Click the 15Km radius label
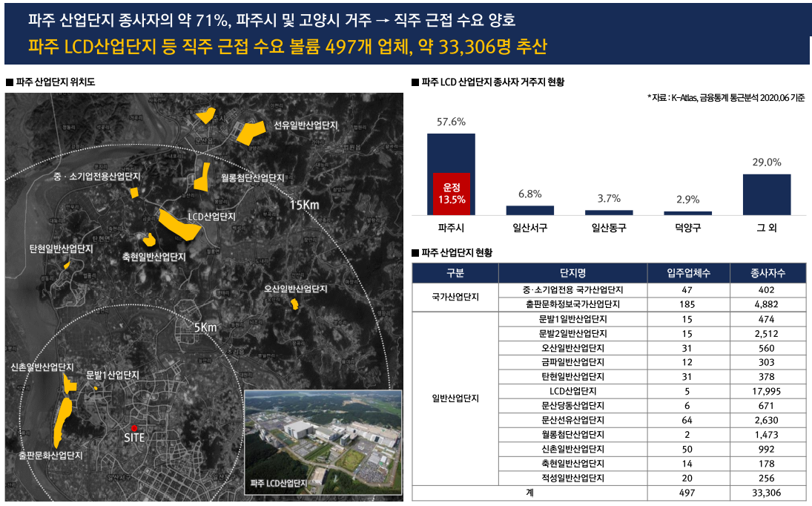Image resolution: width=812 pixels, height=506 pixels. 305,205
